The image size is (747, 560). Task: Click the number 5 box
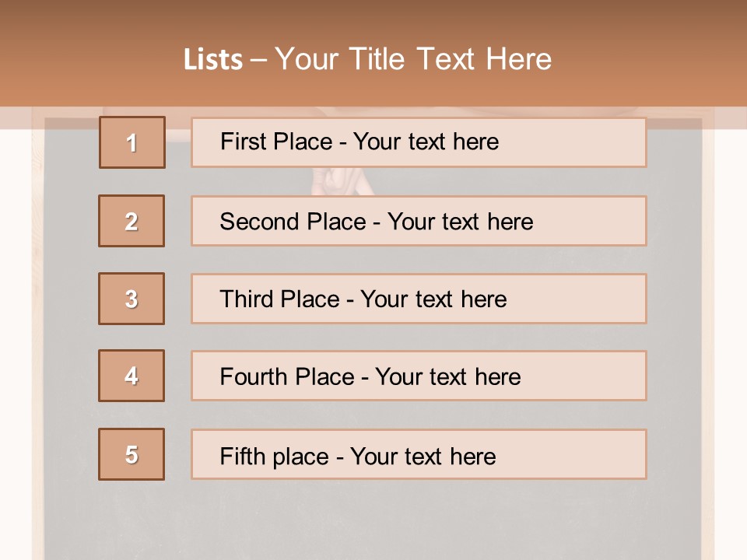click(132, 454)
